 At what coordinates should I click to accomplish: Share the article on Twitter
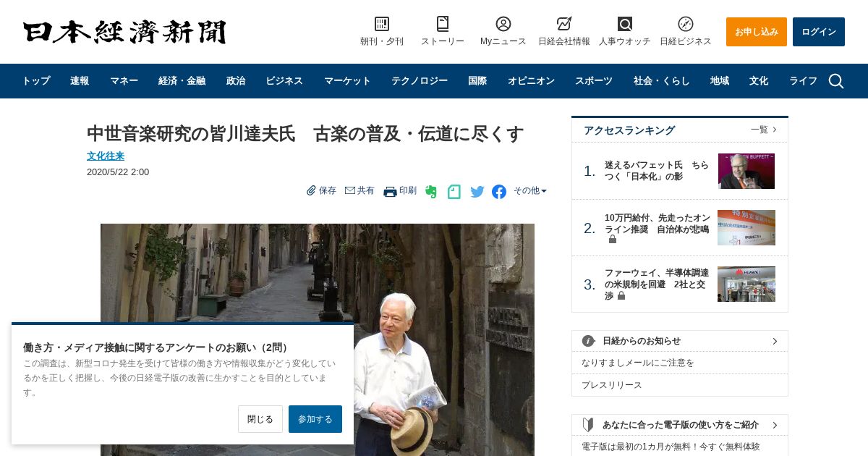(x=477, y=192)
